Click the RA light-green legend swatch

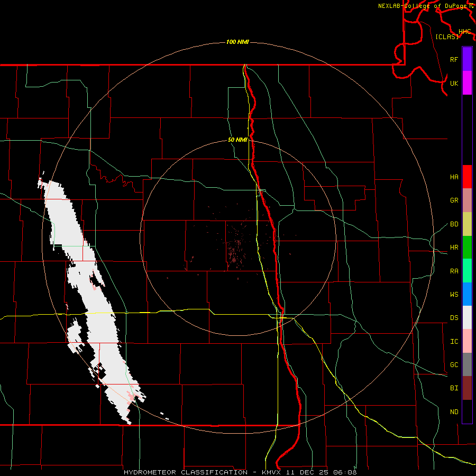(467, 271)
